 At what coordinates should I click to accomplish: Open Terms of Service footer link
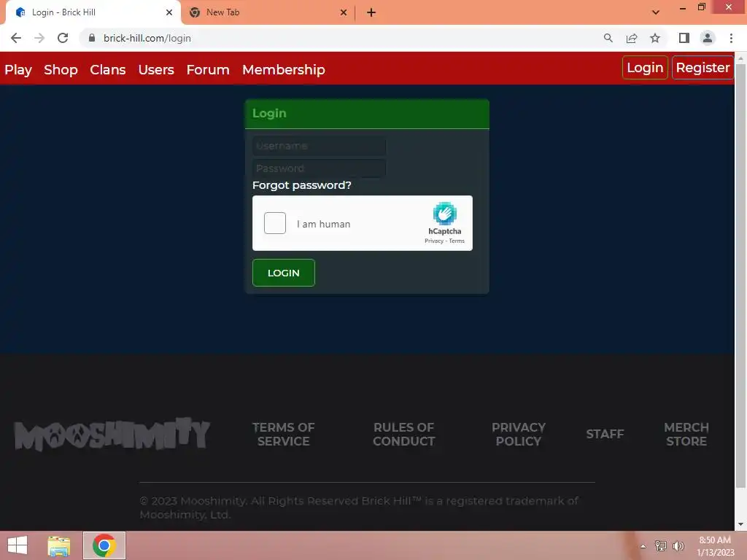tap(284, 434)
